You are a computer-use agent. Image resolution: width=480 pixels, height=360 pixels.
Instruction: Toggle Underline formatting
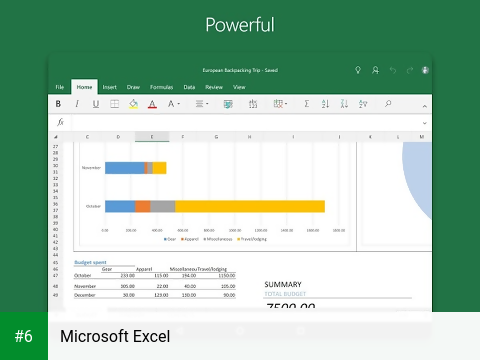(96, 104)
